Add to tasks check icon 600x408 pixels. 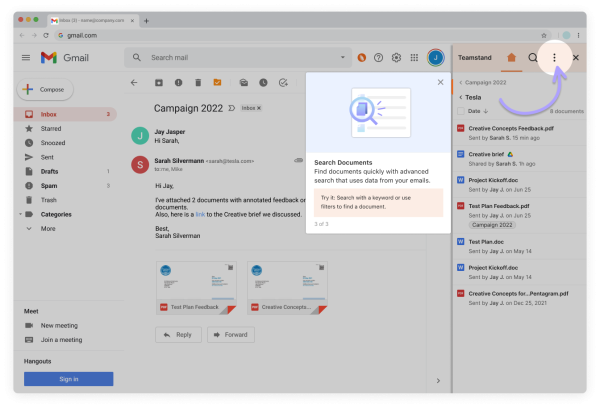(x=283, y=82)
